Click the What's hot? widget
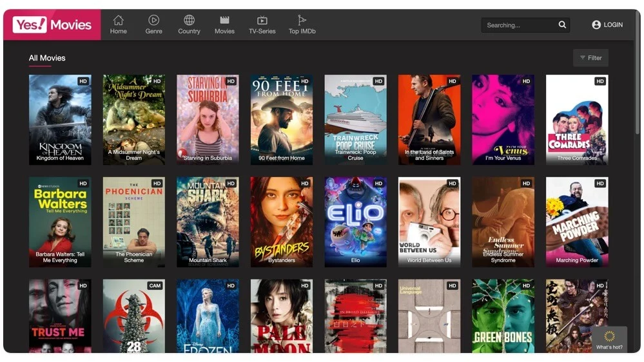Screen dimensions: 644x362 coord(609,339)
